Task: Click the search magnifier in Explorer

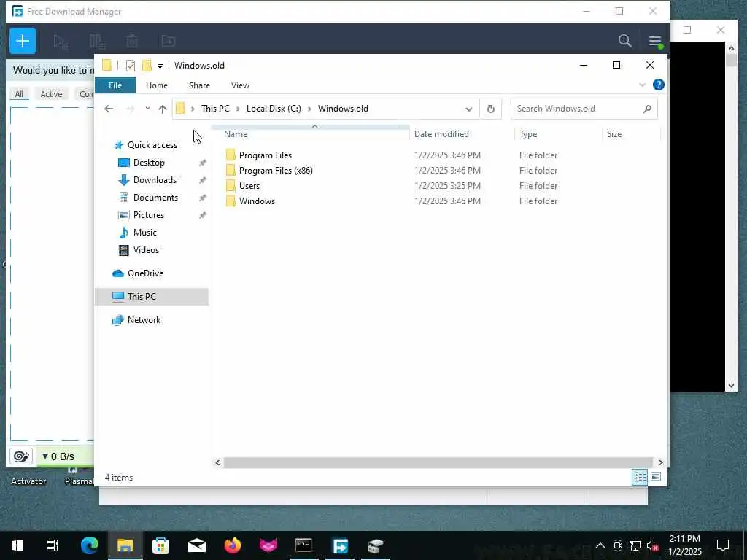Action: 647,109
